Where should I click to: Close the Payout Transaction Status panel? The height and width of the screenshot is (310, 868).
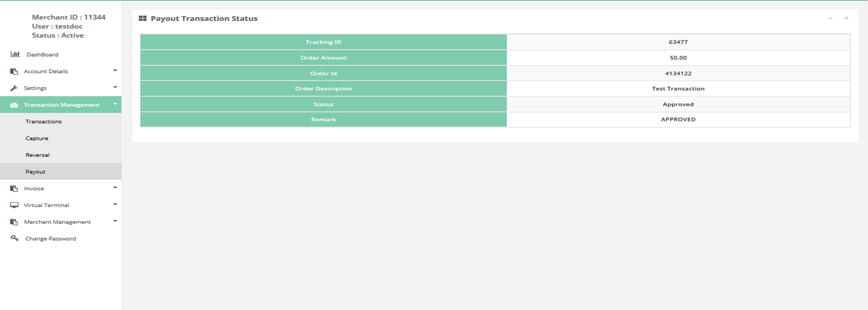(846, 19)
